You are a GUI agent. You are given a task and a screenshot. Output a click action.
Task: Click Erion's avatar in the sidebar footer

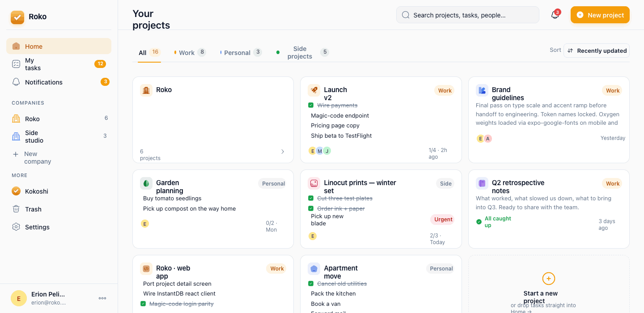click(19, 298)
